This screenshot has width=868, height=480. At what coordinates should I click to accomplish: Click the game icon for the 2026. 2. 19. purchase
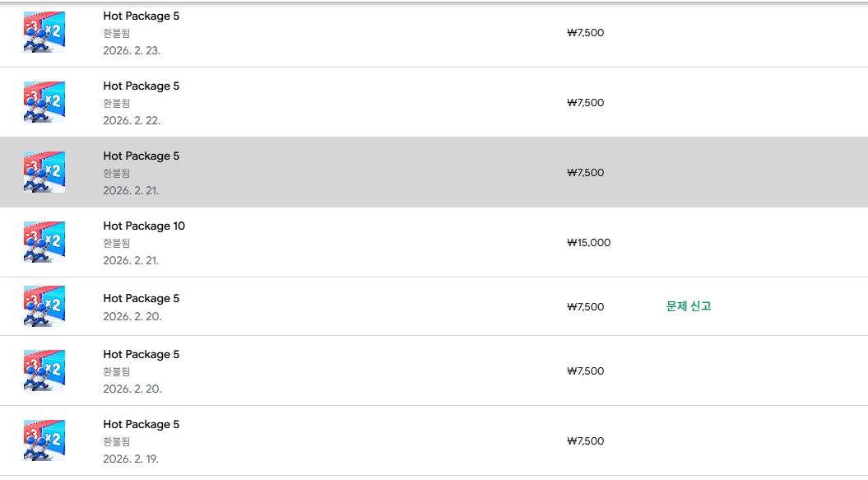pyautogui.click(x=44, y=440)
